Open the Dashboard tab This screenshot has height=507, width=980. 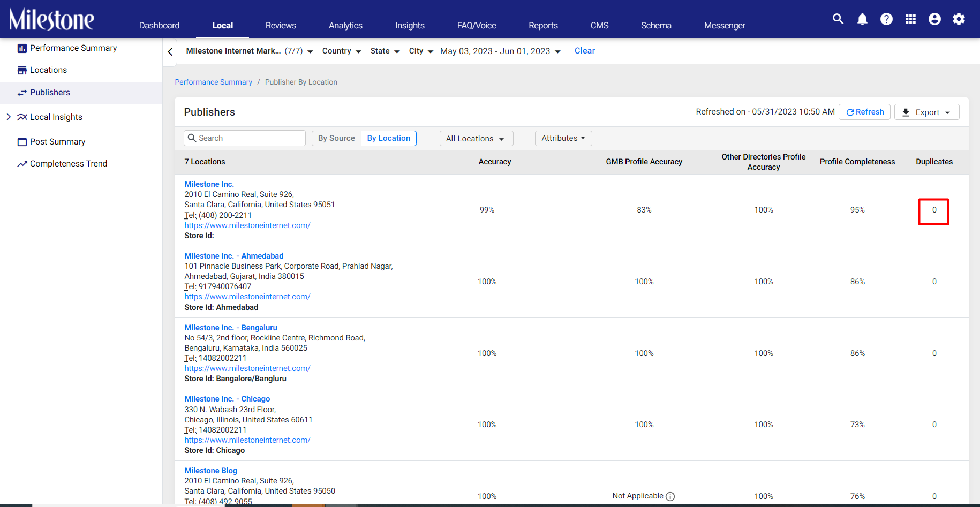pyautogui.click(x=159, y=25)
